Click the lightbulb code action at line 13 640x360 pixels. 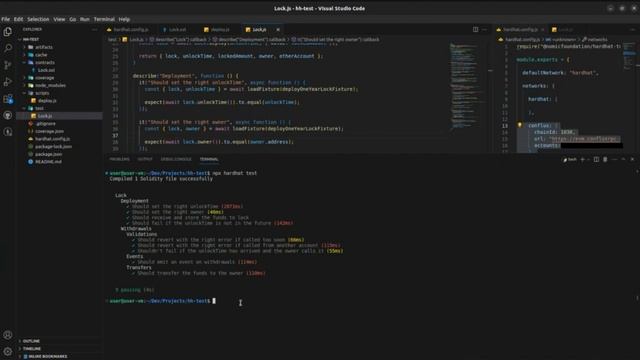(x=520, y=125)
